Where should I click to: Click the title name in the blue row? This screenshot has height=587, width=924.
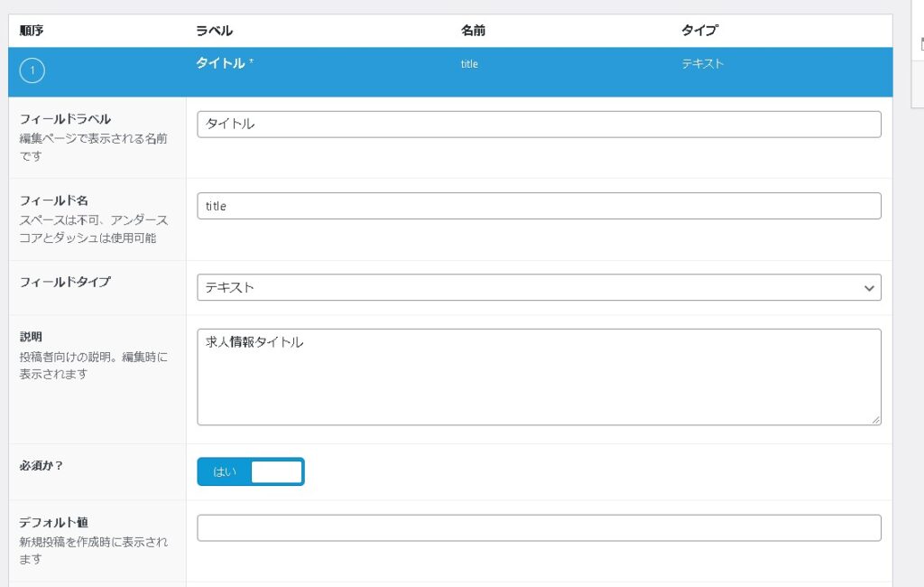pos(469,64)
